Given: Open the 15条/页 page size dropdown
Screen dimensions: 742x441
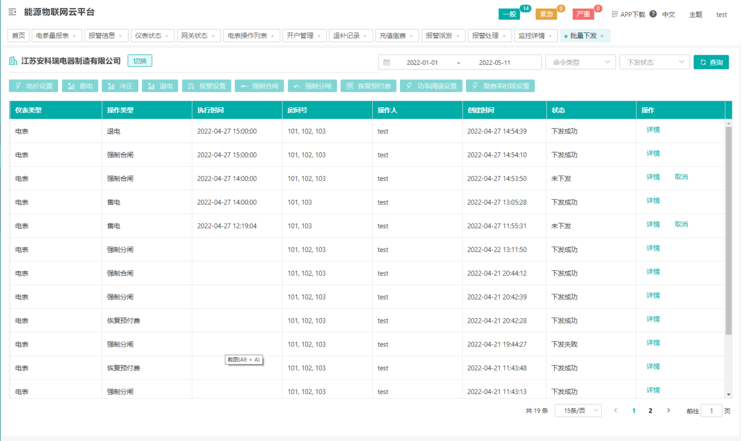Looking at the screenshot, I should click(x=578, y=411).
